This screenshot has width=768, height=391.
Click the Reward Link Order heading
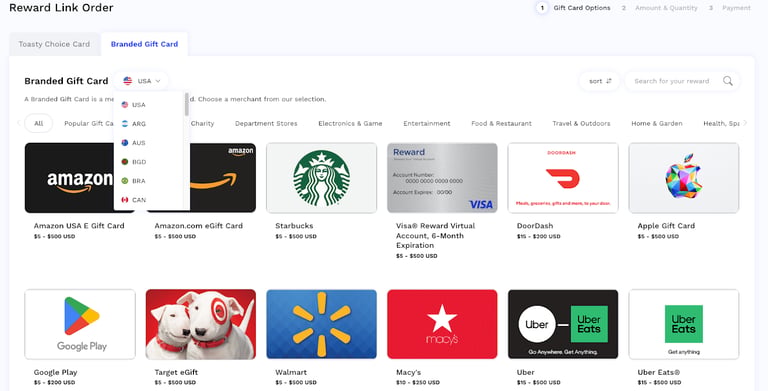point(61,8)
